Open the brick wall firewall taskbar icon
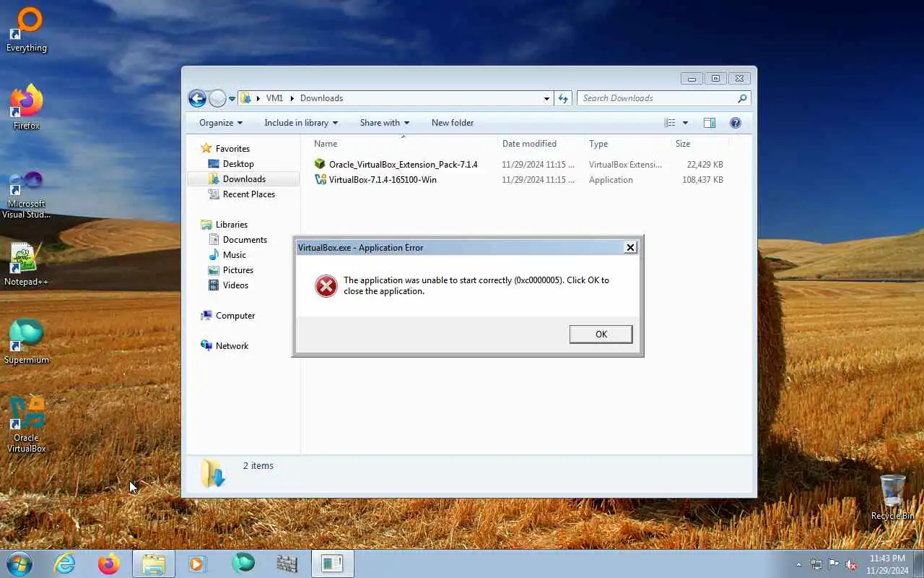The height and width of the screenshot is (578, 924). (287, 564)
